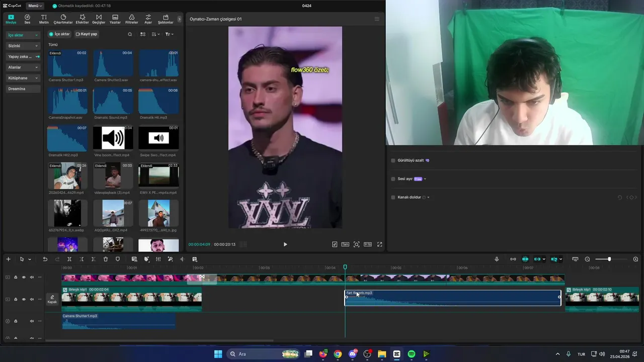The width and height of the screenshot is (644, 362).
Task: Open Spotify from the taskbar
Action: [x=411, y=354]
